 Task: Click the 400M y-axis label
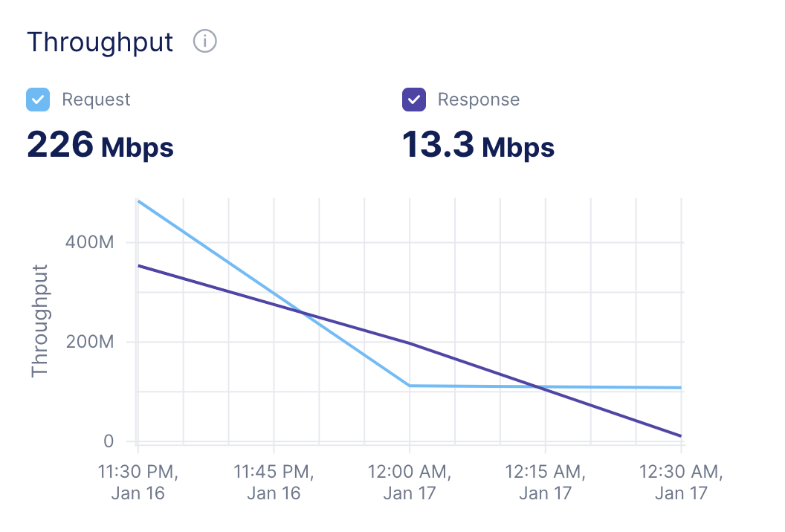click(x=90, y=242)
